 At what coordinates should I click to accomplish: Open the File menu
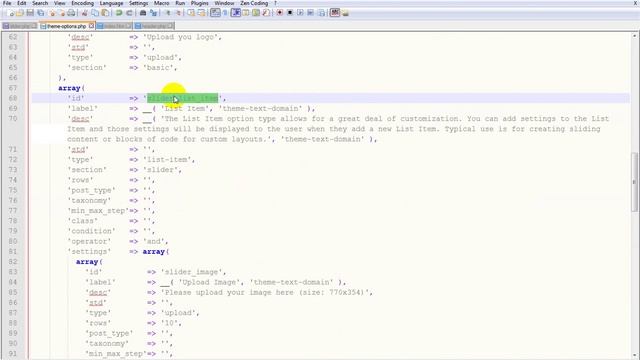point(7,3)
